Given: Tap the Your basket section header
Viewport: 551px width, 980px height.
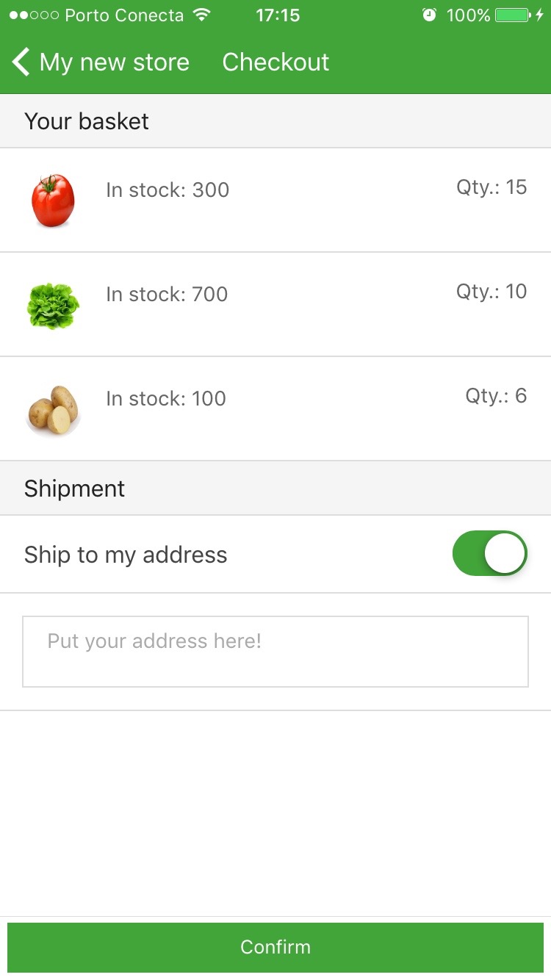Looking at the screenshot, I should pos(275,121).
